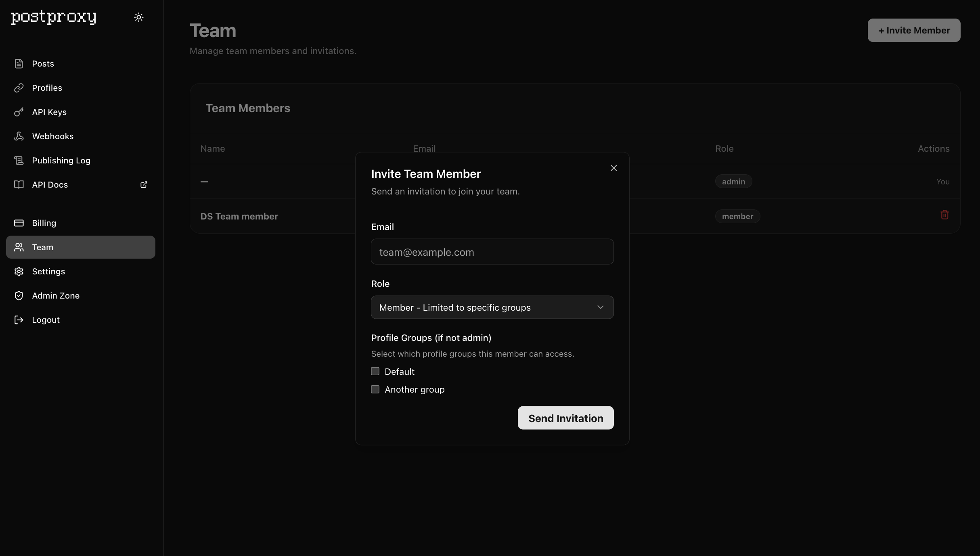This screenshot has width=980, height=556.
Task: Click the Email column header in table
Action: [424, 148]
